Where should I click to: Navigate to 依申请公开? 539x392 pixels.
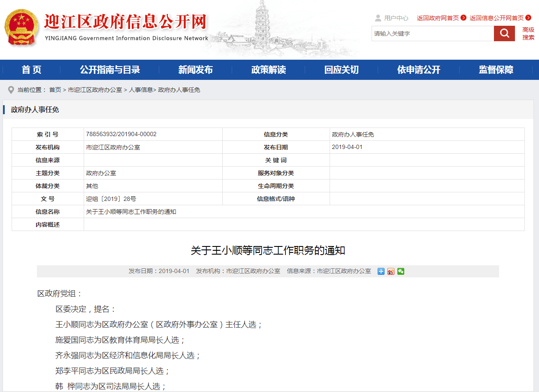(x=419, y=70)
